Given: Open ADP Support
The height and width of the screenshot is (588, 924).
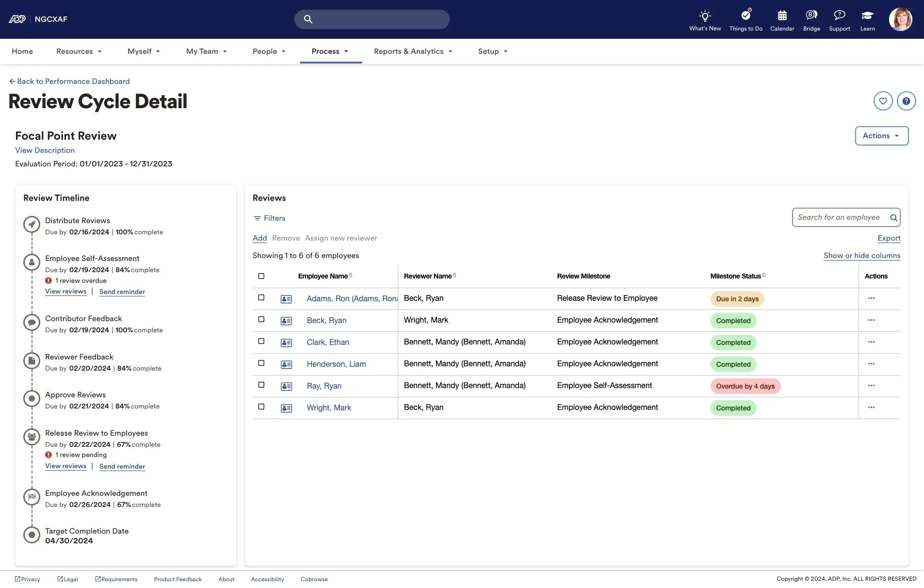Looking at the screenshot, I should (839, 19).
